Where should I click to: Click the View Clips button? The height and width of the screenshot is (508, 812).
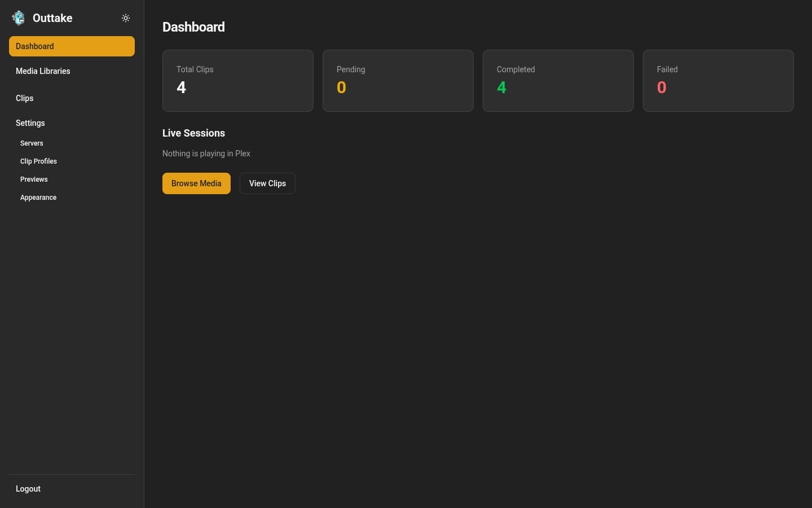(x=267, y=183)
